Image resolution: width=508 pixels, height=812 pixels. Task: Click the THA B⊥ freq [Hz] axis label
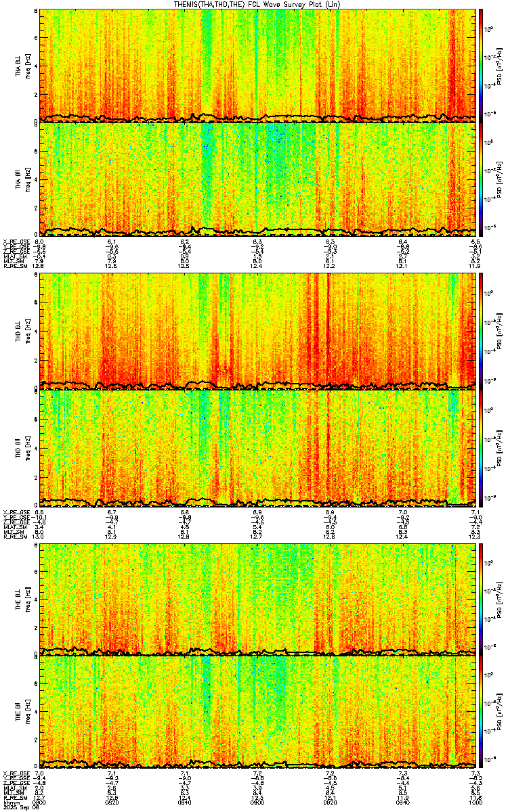pos(28,65)
